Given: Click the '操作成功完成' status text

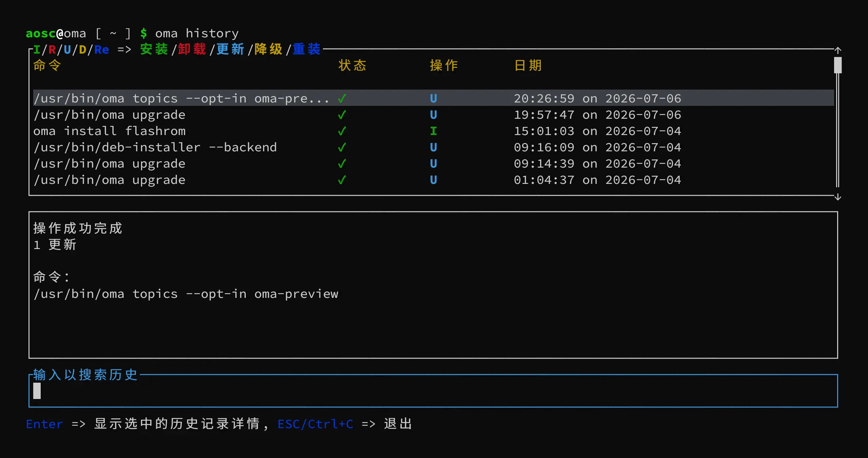Looking at the screenshot, I should pos(78,228).
